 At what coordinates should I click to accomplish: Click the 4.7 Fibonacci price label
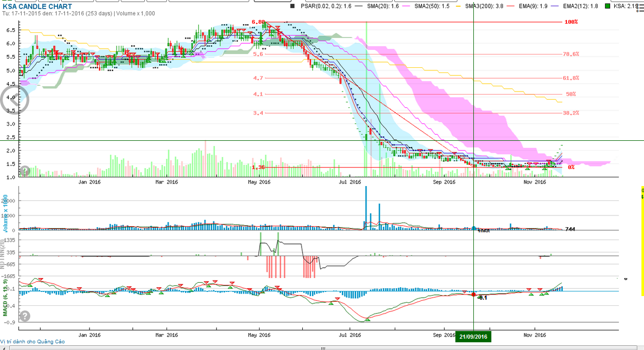tap(259, 78)
